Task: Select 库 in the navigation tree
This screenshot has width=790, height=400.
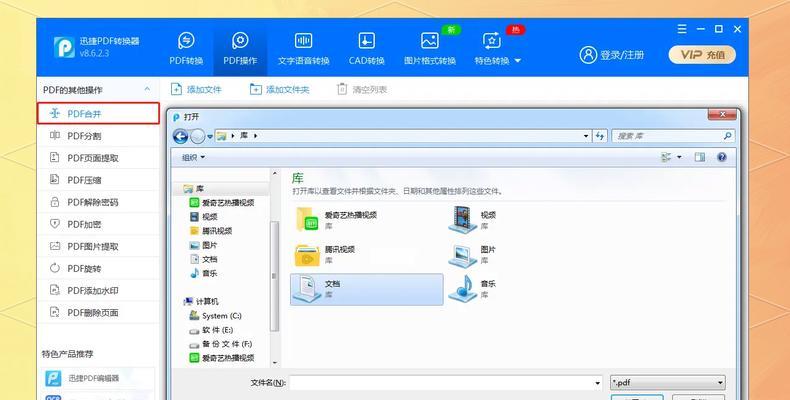Action: [194, 189]
